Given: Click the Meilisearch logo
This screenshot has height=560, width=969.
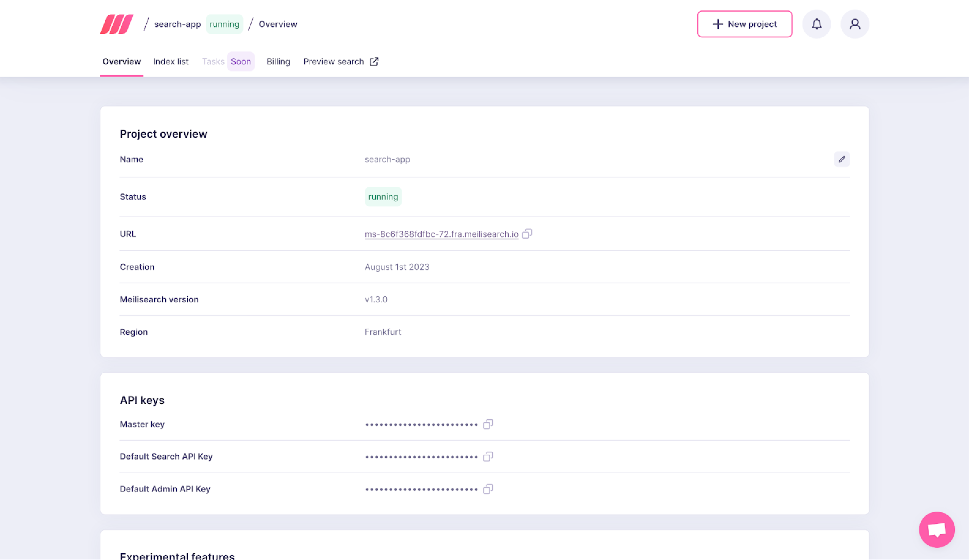Looking at the screenshot, I should [116, 24].
